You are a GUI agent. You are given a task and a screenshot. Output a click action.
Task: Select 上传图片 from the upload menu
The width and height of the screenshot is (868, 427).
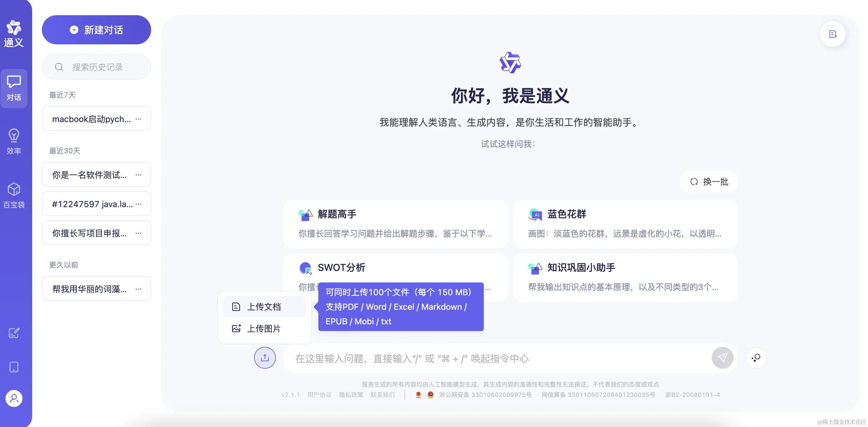pos(264,329)
